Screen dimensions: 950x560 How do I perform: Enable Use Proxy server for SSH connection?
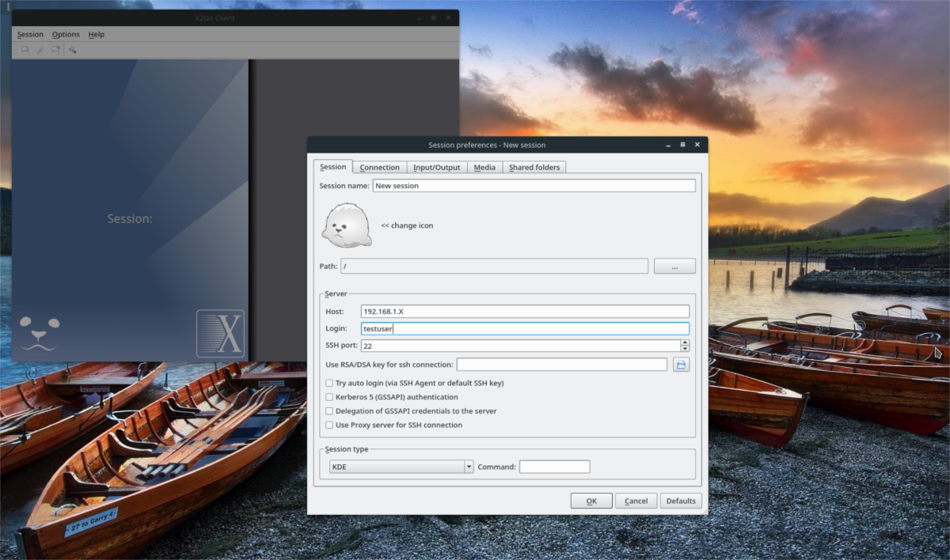tap(329, 425)
